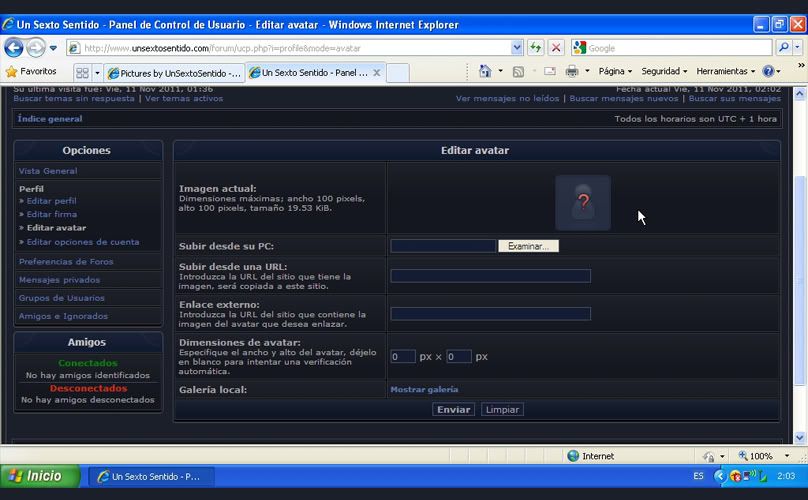Open Editar firma option
The height and width of the screenshot is (500, 808).
pyautogui.click(x=52, y=214)
